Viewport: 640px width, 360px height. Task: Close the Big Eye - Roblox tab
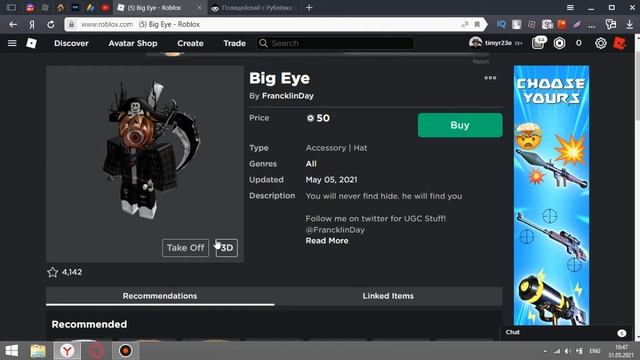(199, 8)
